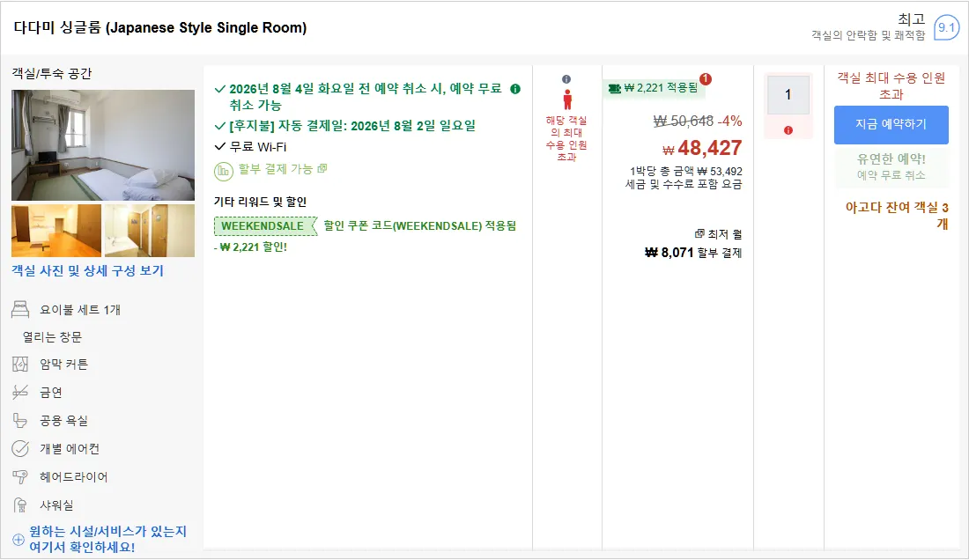Click the external link icon after 할부 결제 가능
Screen dimensions: 969x560
(322, 168)
